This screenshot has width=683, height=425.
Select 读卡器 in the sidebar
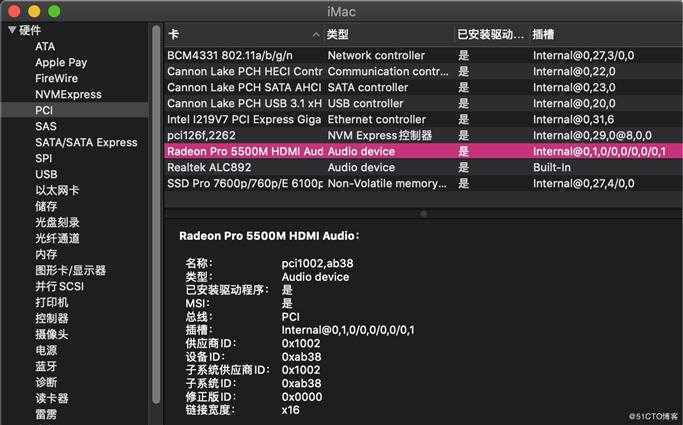point(52,398)
